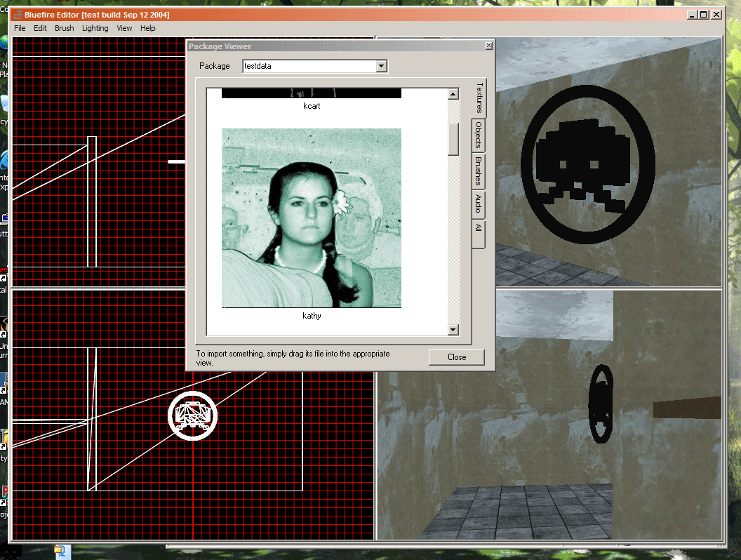Viewport: 741px width, 560px height.
Task: Close the Package Viewer with Close button
Action: coord(457,357)
